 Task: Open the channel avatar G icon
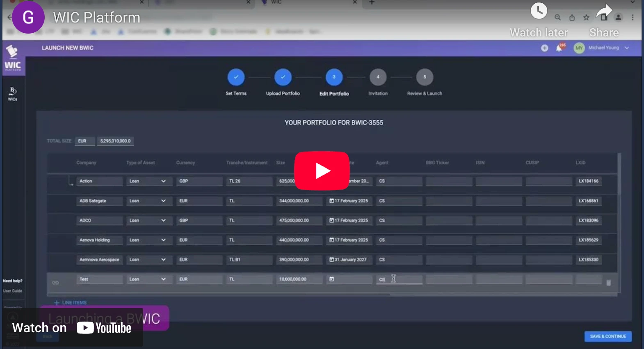(x=28, y=17)
